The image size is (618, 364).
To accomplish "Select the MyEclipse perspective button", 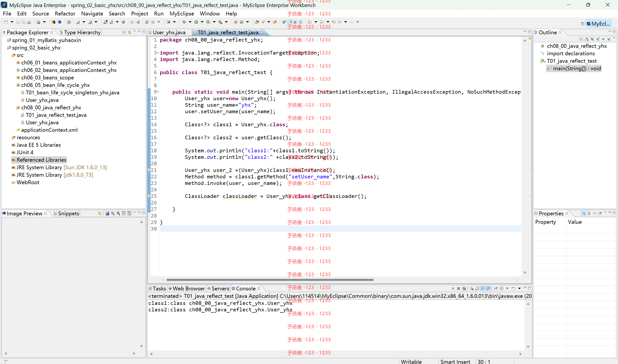I will 598,24.
